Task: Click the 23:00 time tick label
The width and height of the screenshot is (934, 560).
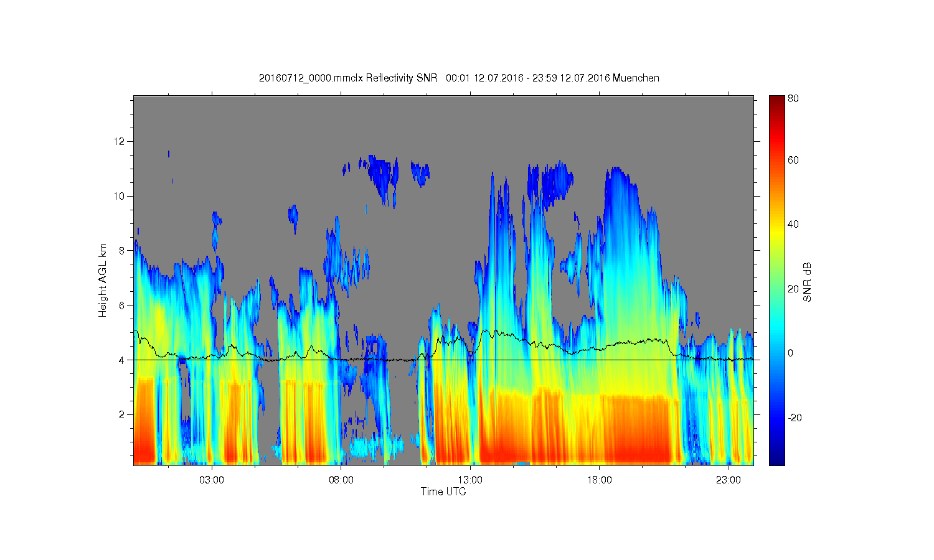Action: click(x=729, y=480)
